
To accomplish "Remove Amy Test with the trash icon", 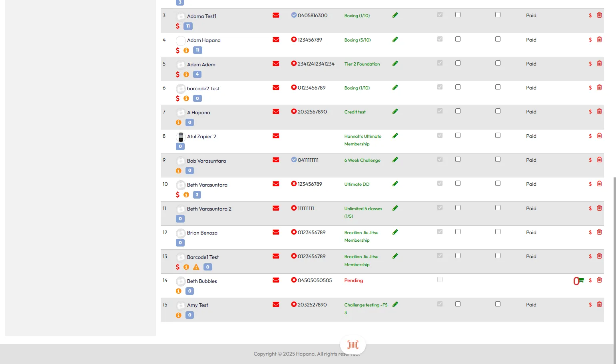I will (599, 304).
